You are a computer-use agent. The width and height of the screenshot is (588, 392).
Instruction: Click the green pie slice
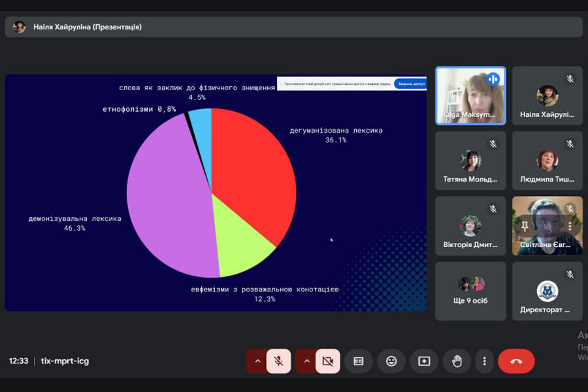(240, 244)
